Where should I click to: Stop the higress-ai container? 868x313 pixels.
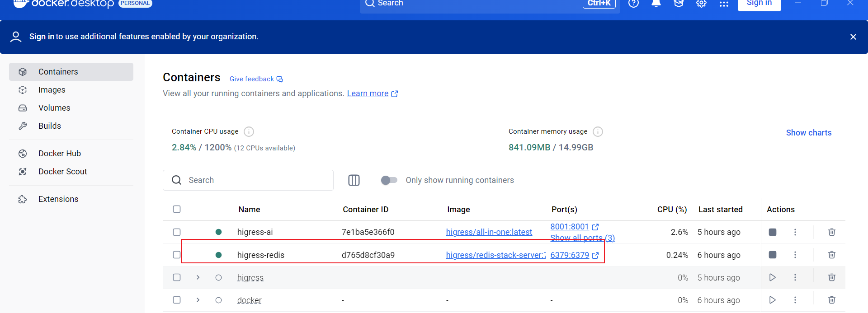[x=773, y=232]
